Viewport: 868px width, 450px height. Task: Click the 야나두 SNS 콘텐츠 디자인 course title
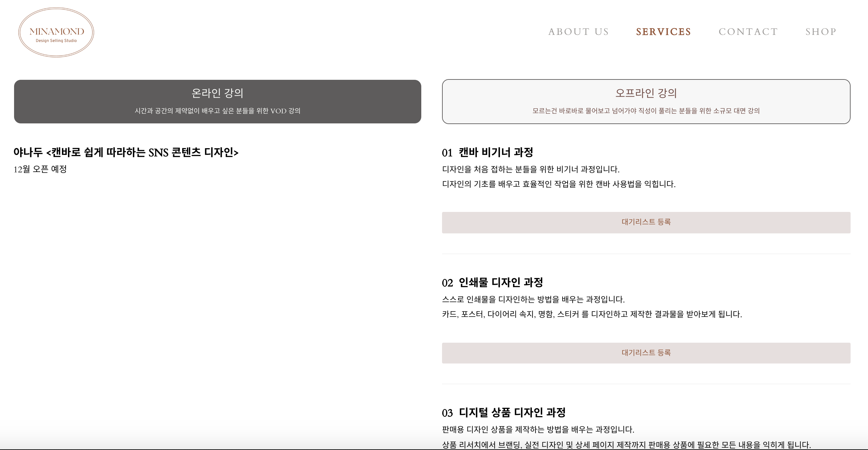coord(126,153)
